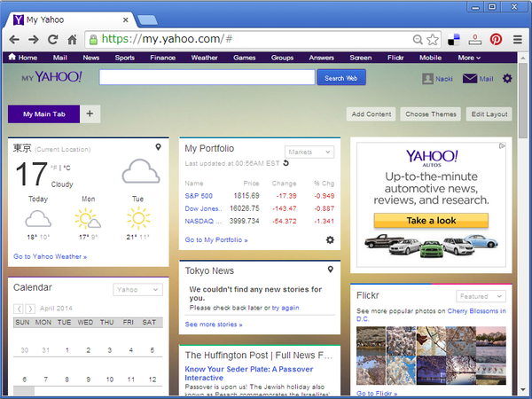Click the Pinterest extension icon
Viewport: 532px width, 399px height.
click(x=496, y=40)
